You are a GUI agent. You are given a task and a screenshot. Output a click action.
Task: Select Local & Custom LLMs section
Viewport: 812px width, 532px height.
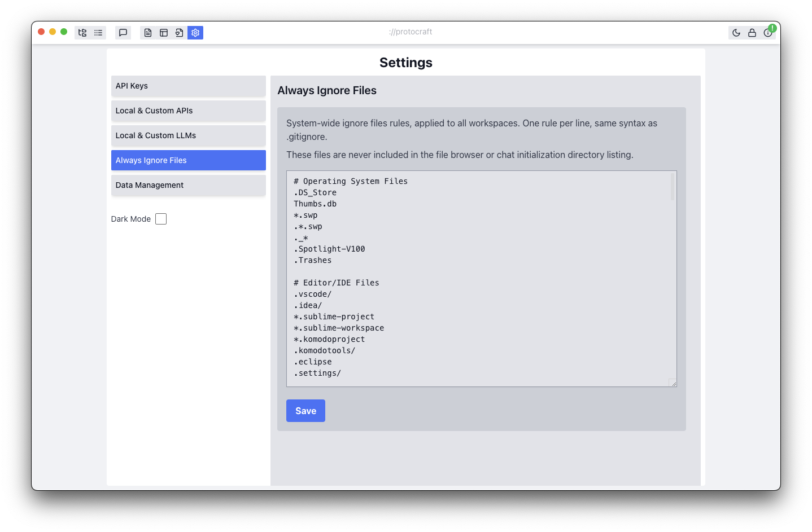coord(188,135)
